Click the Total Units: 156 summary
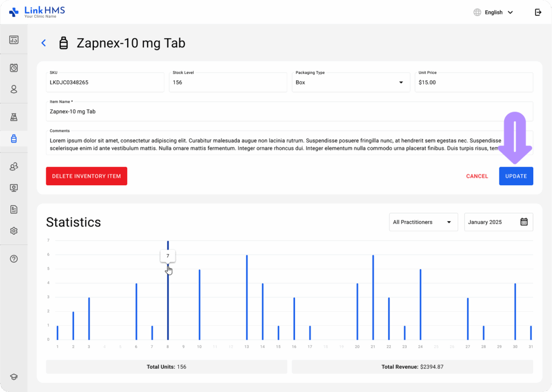Image resolution: width=552 pixels, height=392 pixels. pyautogui.click(x=167, y=367)
